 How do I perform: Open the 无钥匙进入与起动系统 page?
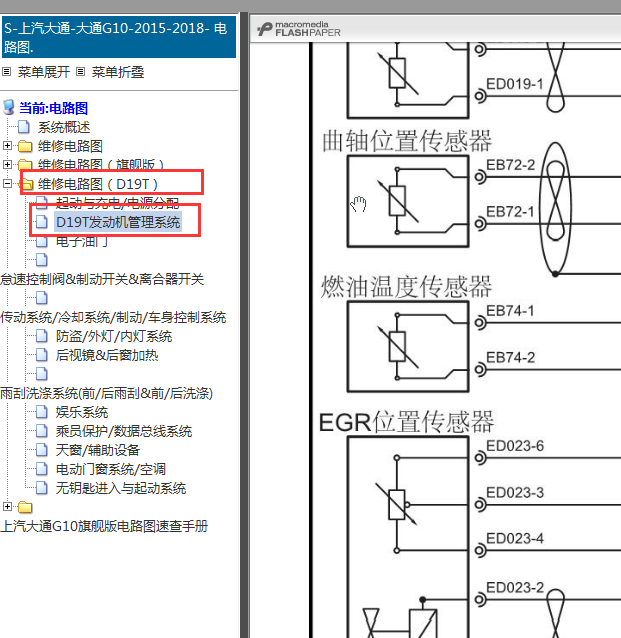121,488
